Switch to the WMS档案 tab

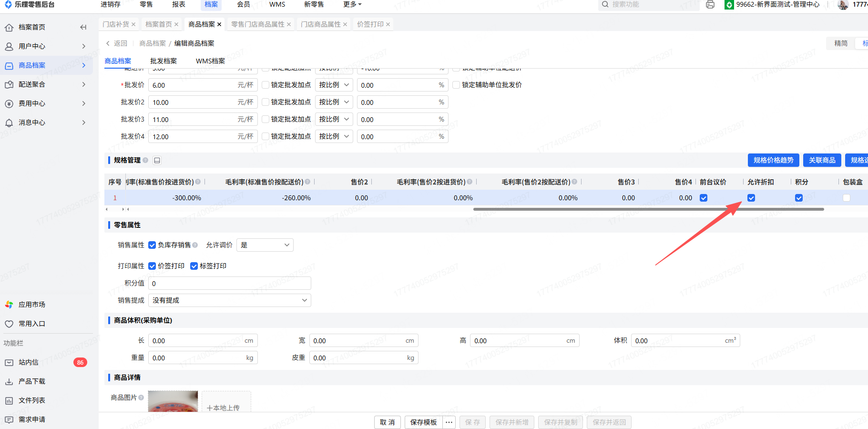tap(210, 61)
